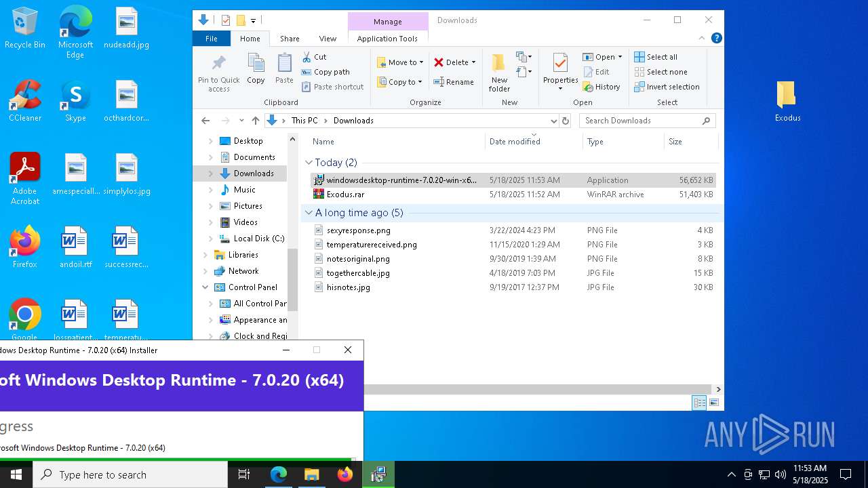
Task: Collapse the A long time ago group
Action: pos(309,213)
